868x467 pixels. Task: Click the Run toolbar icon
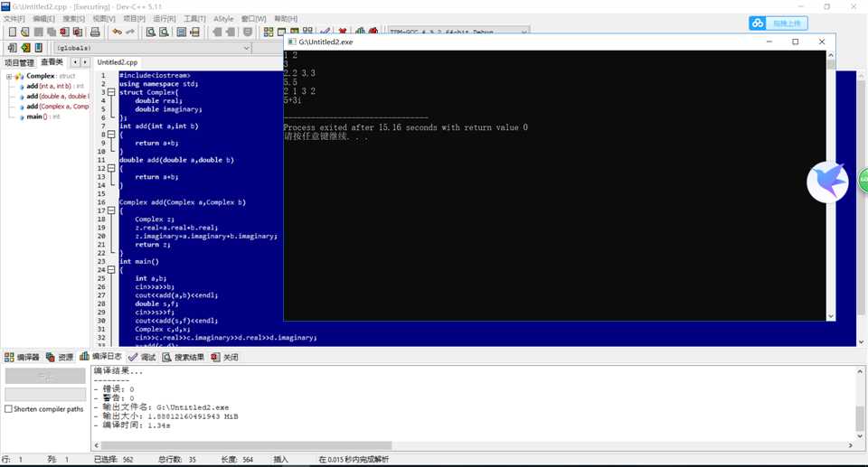(x=282, y=33)
